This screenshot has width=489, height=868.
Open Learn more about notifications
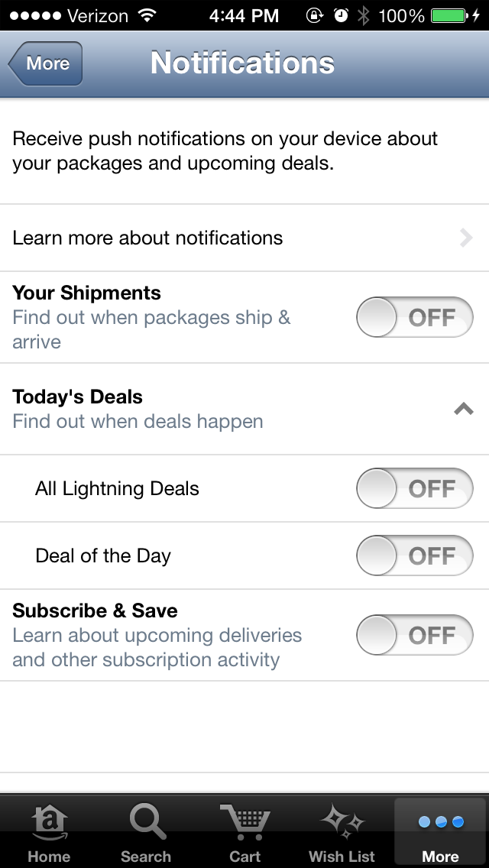click(x=244, y=238)
